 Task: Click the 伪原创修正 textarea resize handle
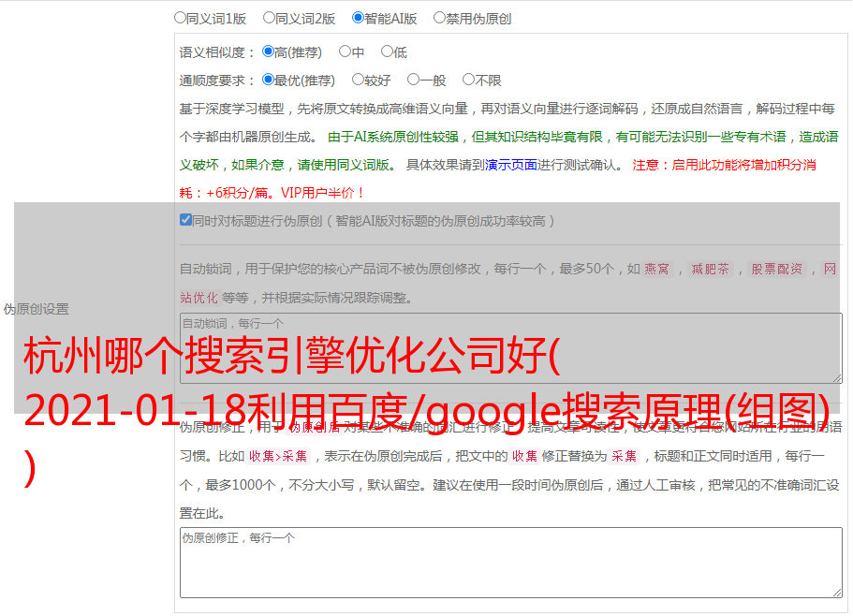[836, 592]
